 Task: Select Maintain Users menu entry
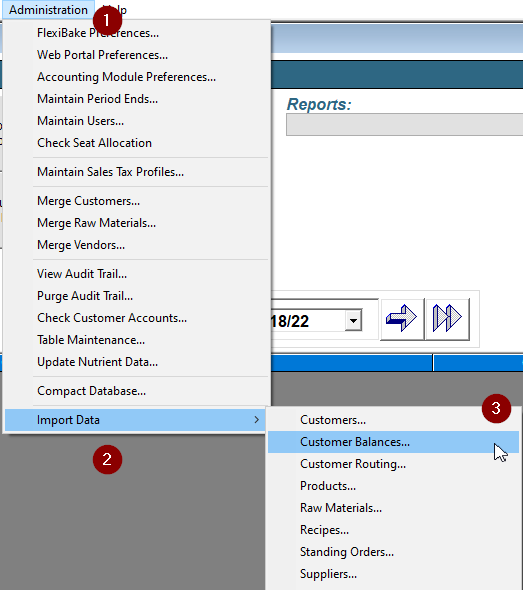point(137,121)
